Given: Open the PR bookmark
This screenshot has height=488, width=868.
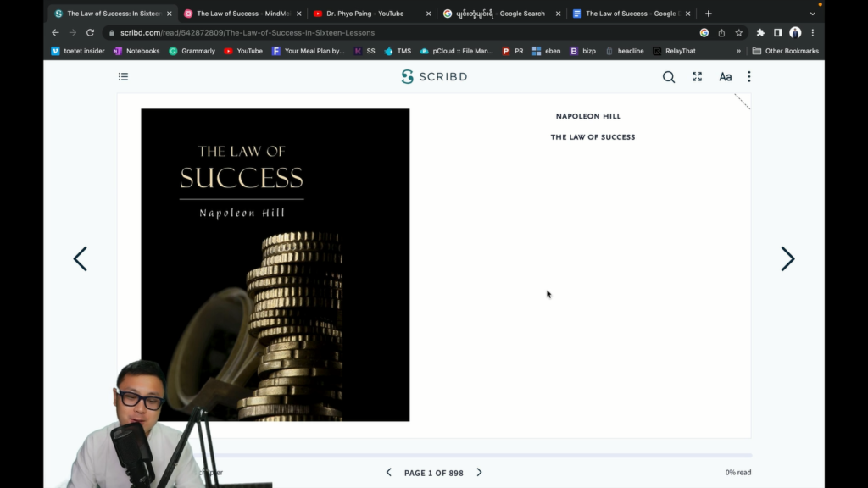Looking at the screenshot, I should click(x=513, y=51).
